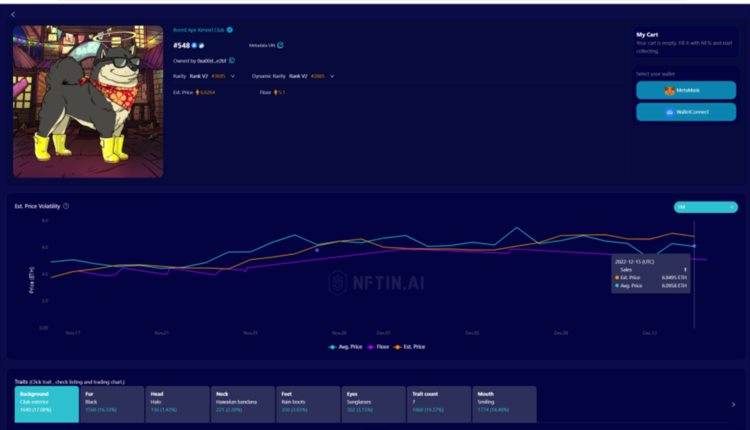Toggle the Floor series in the chart legend
The image size is (750, 430).
coord(376,346)
